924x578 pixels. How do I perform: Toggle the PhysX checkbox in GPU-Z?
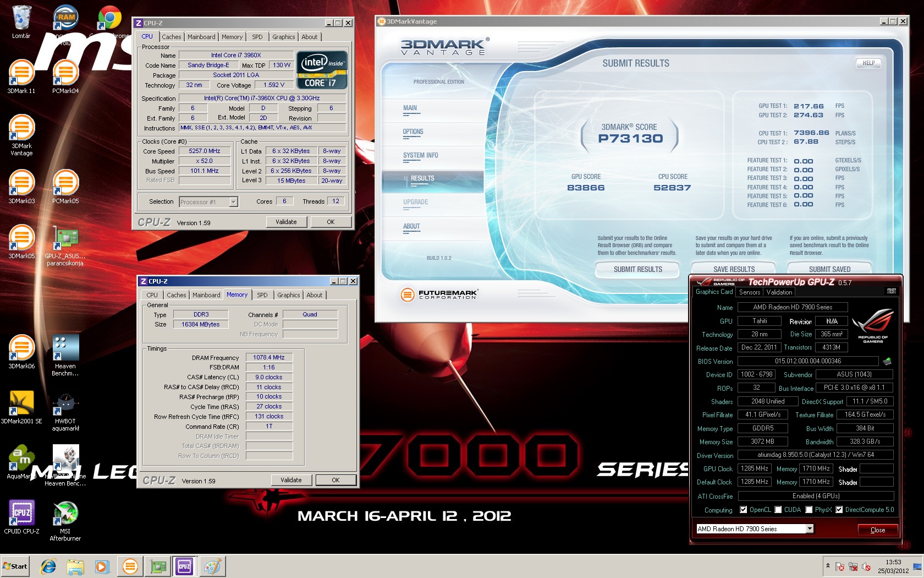click(809, 510)
